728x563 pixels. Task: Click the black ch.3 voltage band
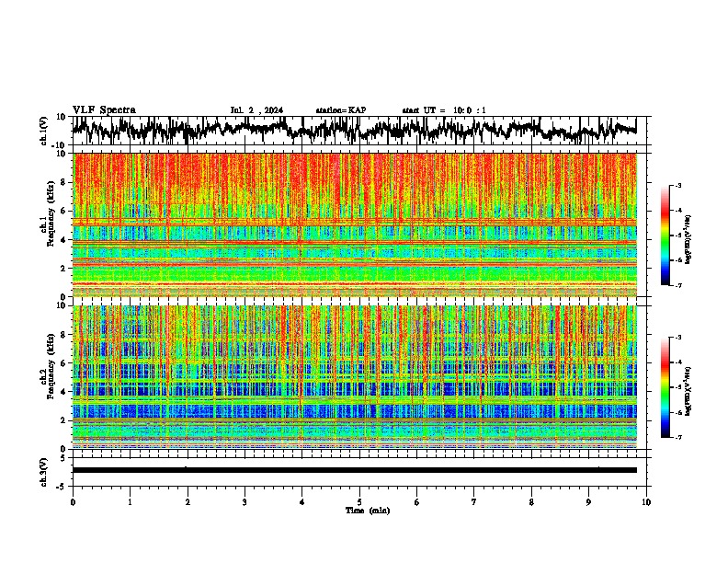pyautogui.click(x=355, y=470)
